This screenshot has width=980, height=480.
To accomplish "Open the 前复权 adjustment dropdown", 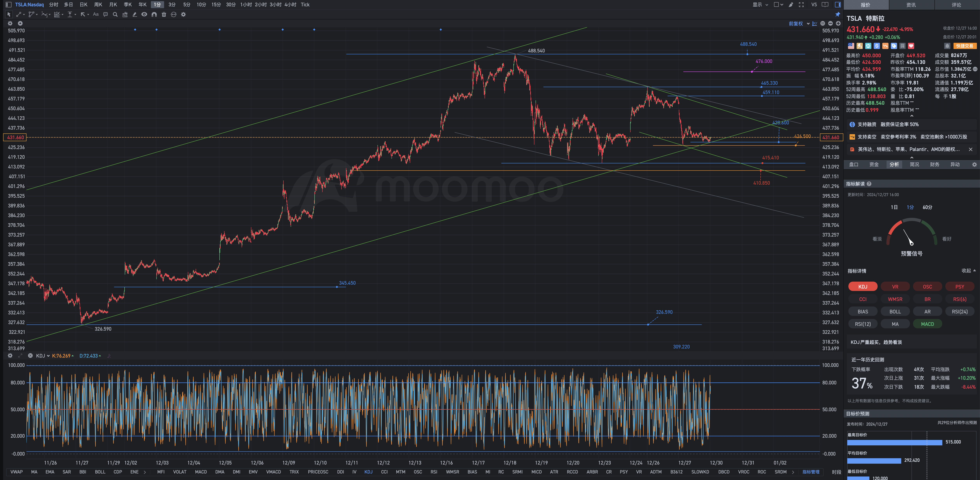I will (799, 24).
